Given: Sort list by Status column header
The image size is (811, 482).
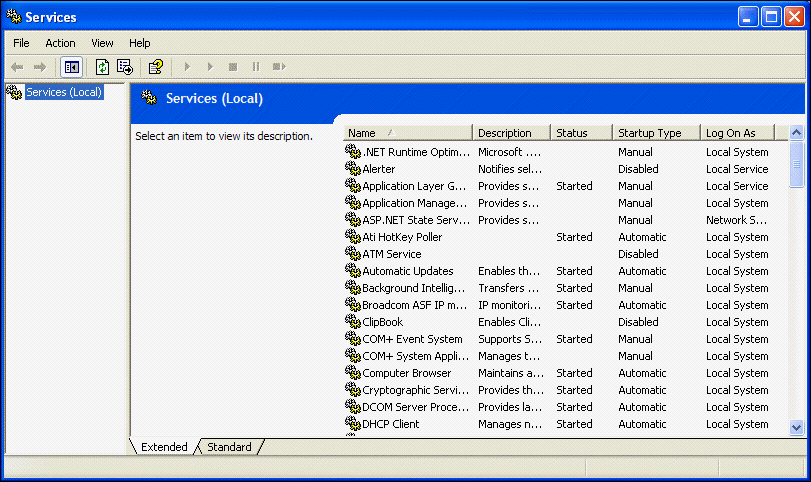Looking at the screenshot, I should tap(580, 133).
